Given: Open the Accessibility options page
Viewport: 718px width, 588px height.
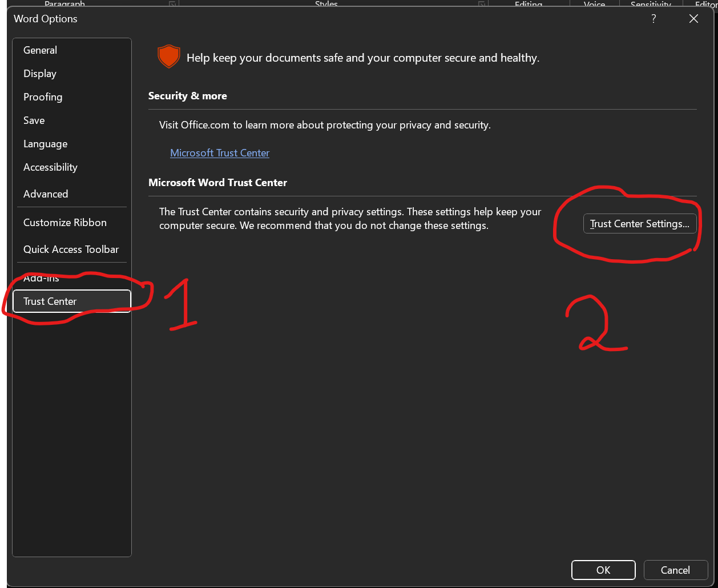Looking at the screenshot, I should click(50, 167).
